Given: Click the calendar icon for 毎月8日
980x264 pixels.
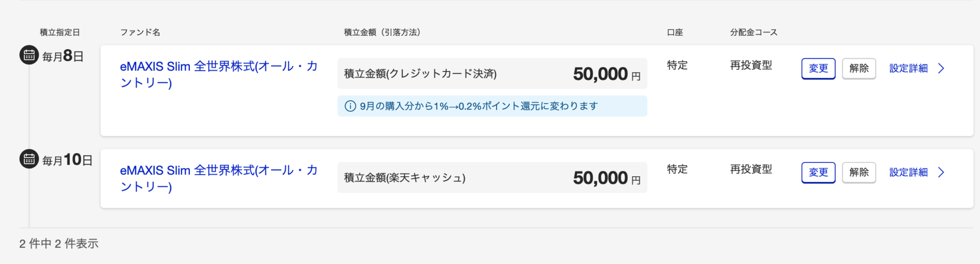Looking at the screenshot, I should point(29,55).
